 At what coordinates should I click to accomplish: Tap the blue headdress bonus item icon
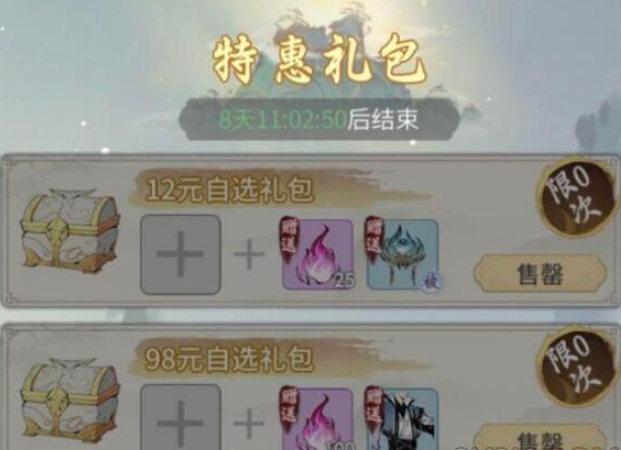click(x=403, y=254)
